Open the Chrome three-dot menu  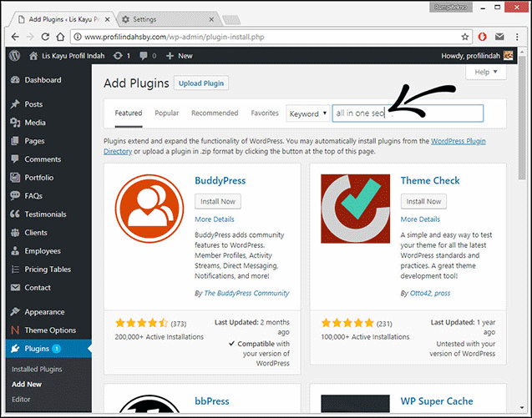coord(517,37)
